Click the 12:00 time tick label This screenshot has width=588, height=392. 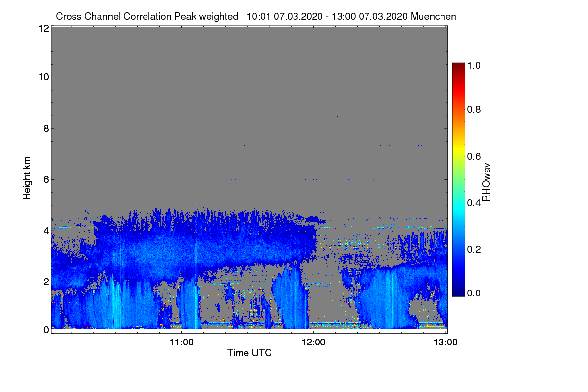314,343
